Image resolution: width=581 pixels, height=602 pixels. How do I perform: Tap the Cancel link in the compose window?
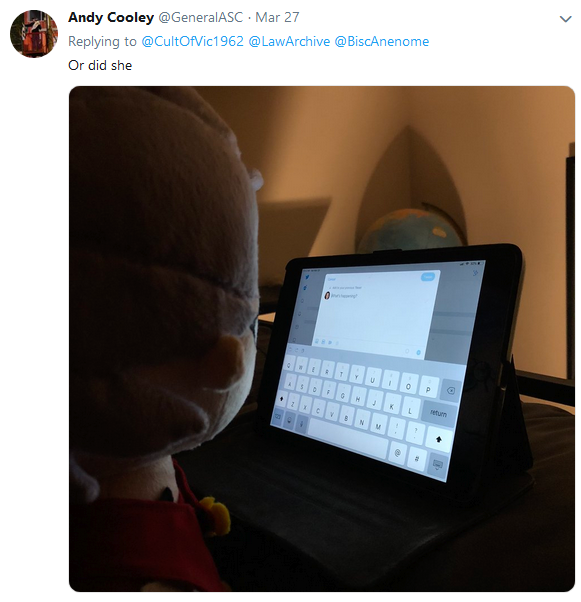tap(332, 279)
